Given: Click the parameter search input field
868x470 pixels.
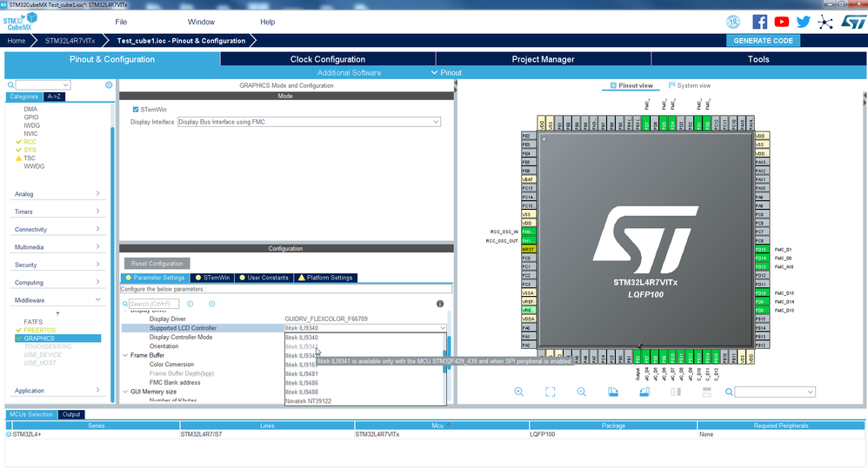Looking at the screenshot, I should [x=153, y=304].
